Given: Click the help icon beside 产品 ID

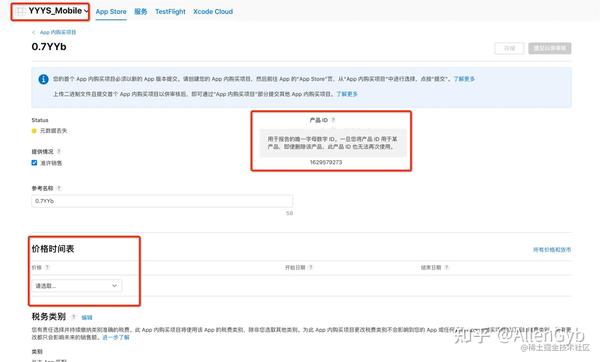Looking at the screenshot, I should click(333, 120).
